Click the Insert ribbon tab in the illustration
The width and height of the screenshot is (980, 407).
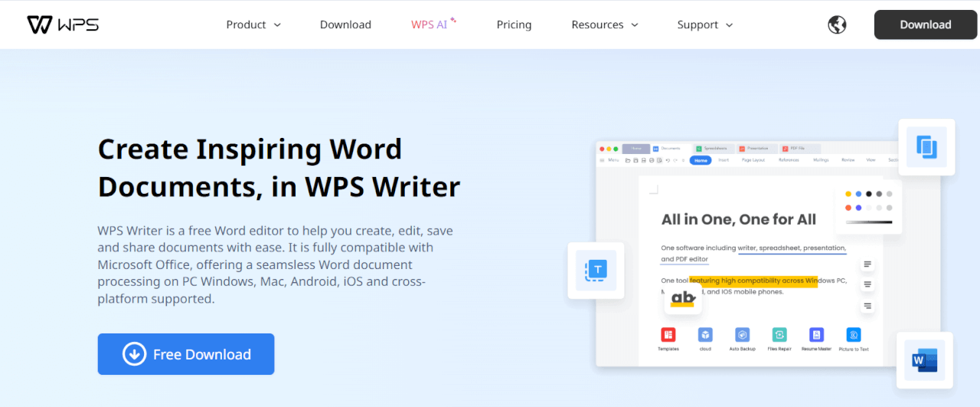click(x=724, y=160)
